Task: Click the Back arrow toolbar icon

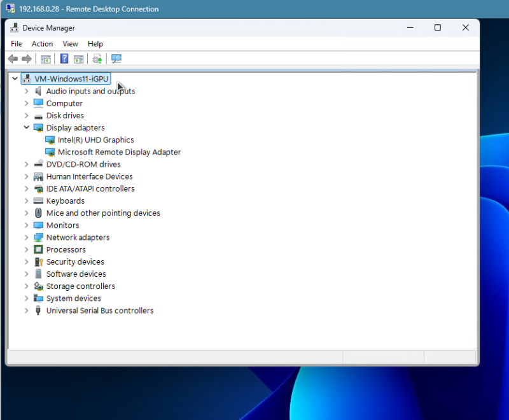Action: pyautogui.click(x=13, y=59)
